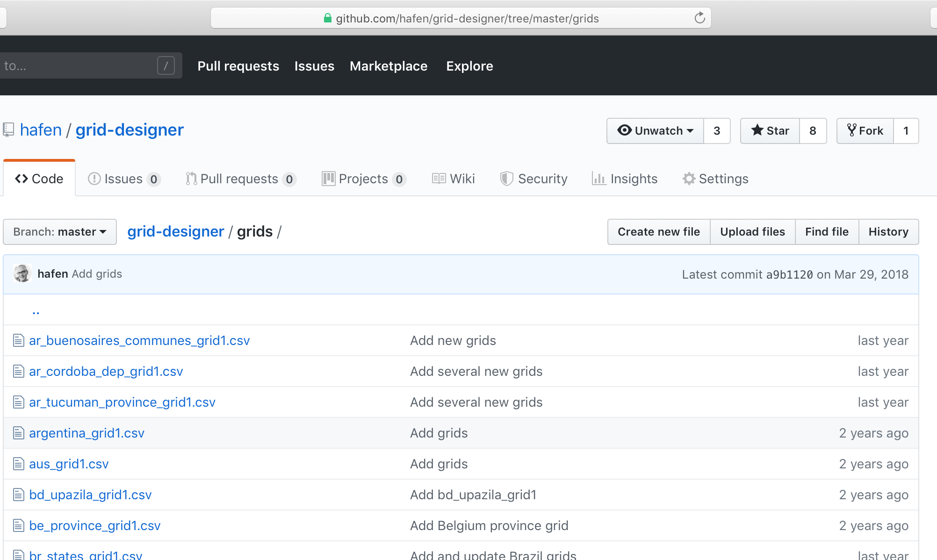
Task: Open the Settings gear tab
Action: (x=715, y=179)
